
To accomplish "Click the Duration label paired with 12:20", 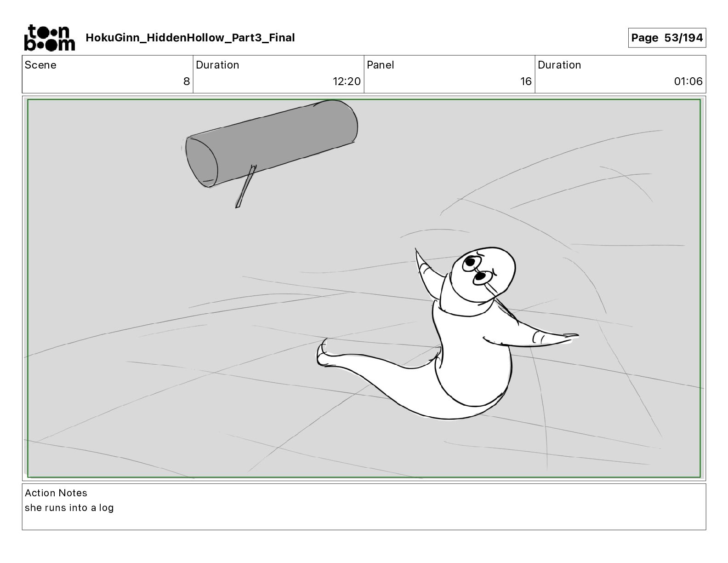I will coord(217,65).
